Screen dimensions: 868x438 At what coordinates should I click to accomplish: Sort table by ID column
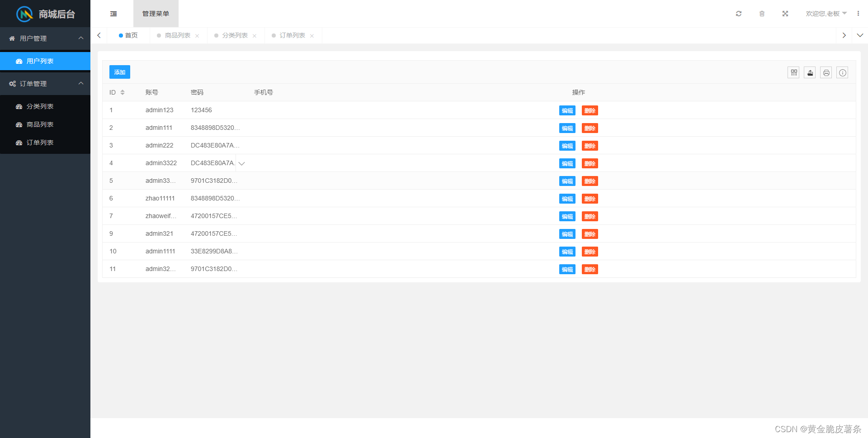click(x=123, y=92)
